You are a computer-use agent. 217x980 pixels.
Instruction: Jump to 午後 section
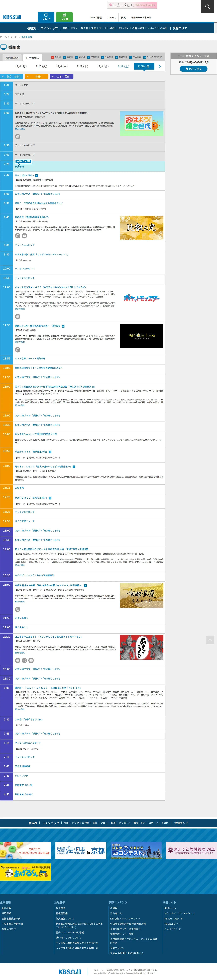[37, 76]
